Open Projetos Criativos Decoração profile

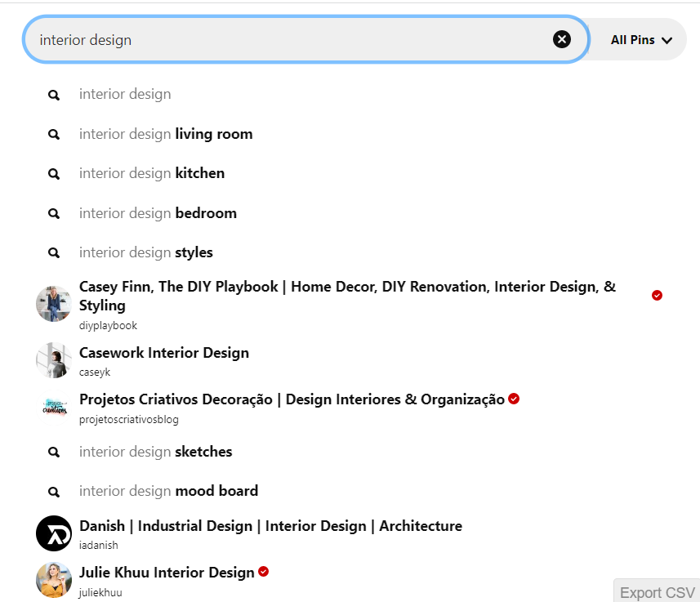(x=292, y=399)
